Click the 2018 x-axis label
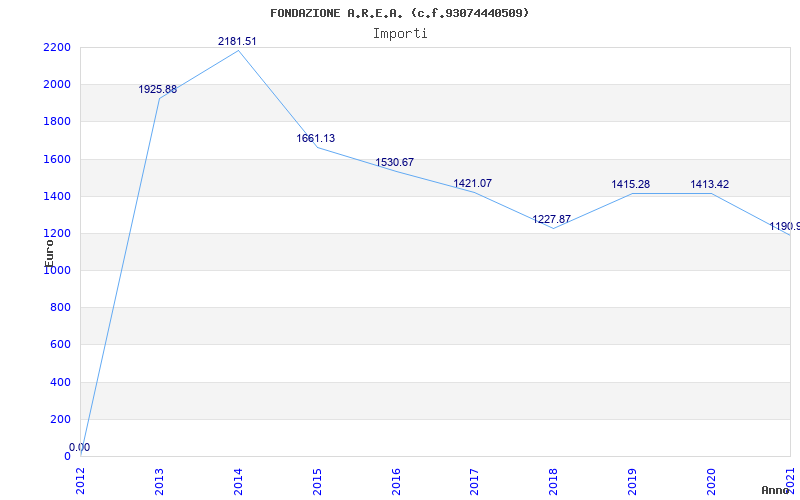The width and height of the screenshot is (800, 500). pos(554,482)
